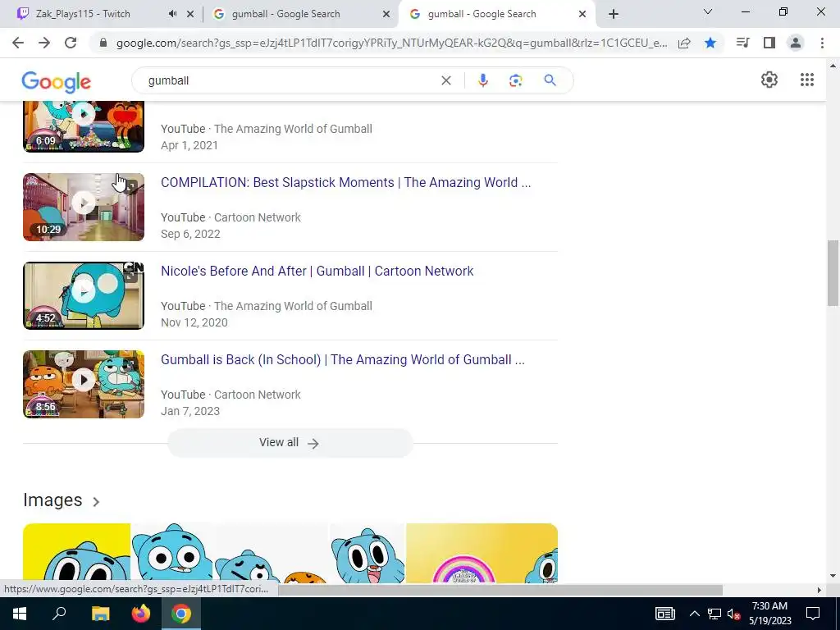The image size is (840, 630).
Task: Share this page from address bar
Action: [x=684, y=43]
